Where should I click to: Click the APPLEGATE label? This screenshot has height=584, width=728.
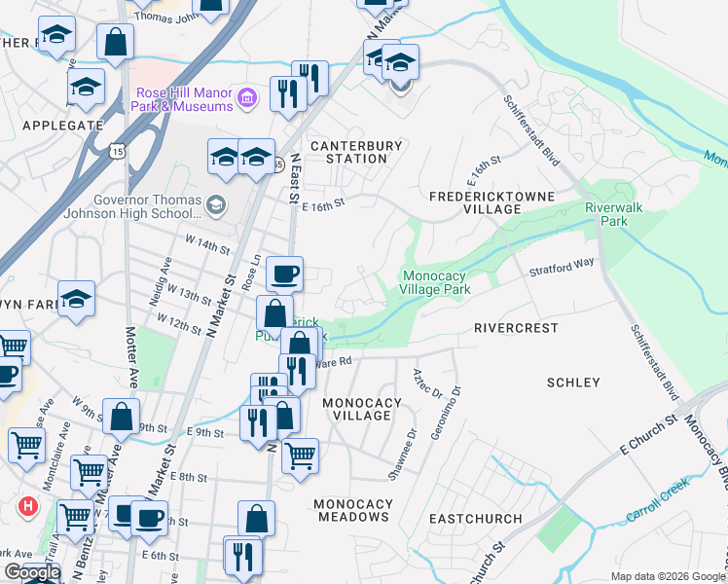(63, 126)
